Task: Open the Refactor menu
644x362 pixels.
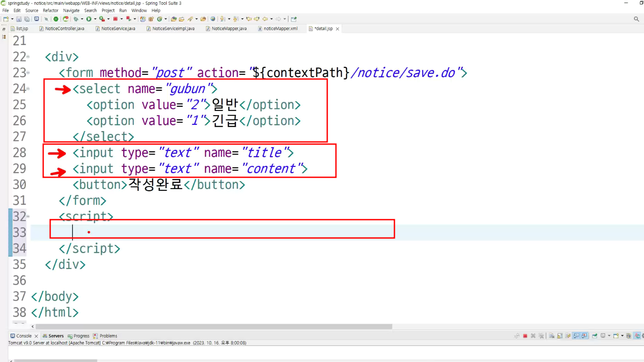Action: tap(51, 10)
